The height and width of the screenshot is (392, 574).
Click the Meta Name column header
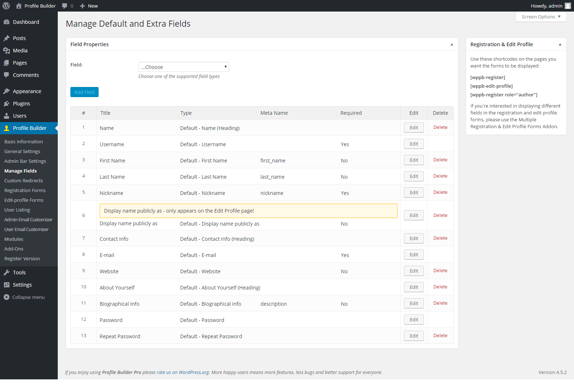pos(274,113)
